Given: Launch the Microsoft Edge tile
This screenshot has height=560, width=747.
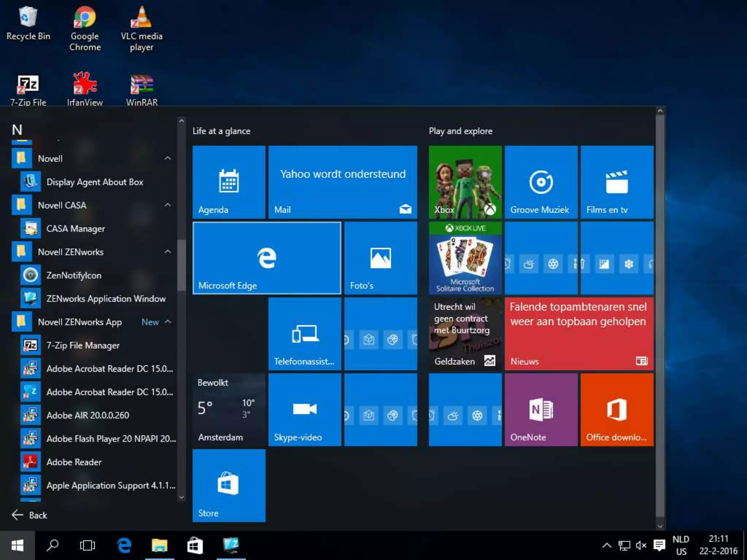Looking at the screenshot, I should click(267, 258).
